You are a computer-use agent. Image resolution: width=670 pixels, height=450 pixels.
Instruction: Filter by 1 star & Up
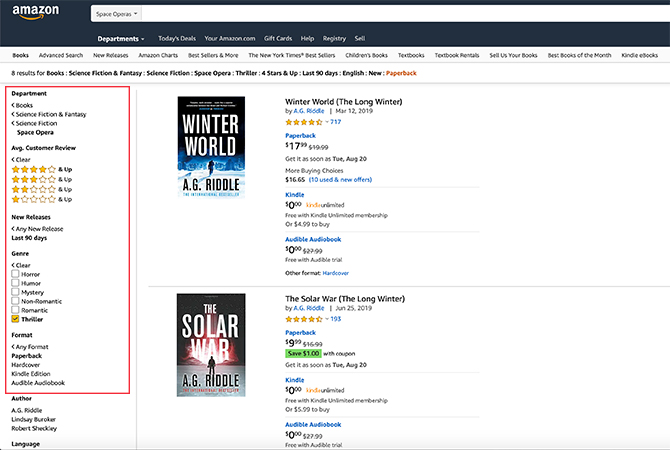tap(42, 199)
